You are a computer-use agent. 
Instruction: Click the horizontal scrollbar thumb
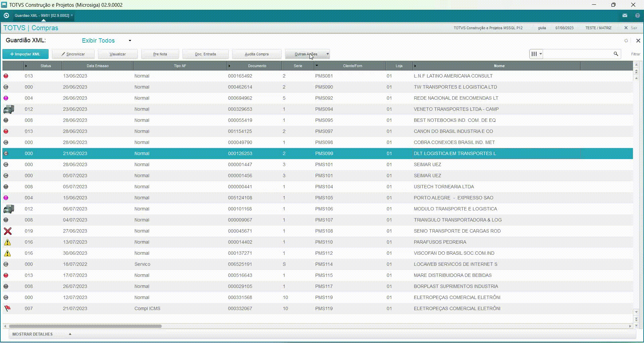point(85,326)
